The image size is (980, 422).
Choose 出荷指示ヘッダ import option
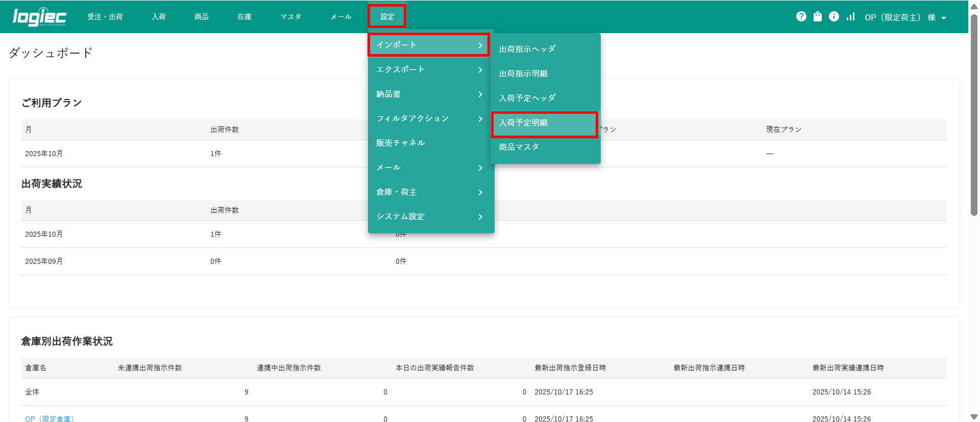click(x=544, y=49)
